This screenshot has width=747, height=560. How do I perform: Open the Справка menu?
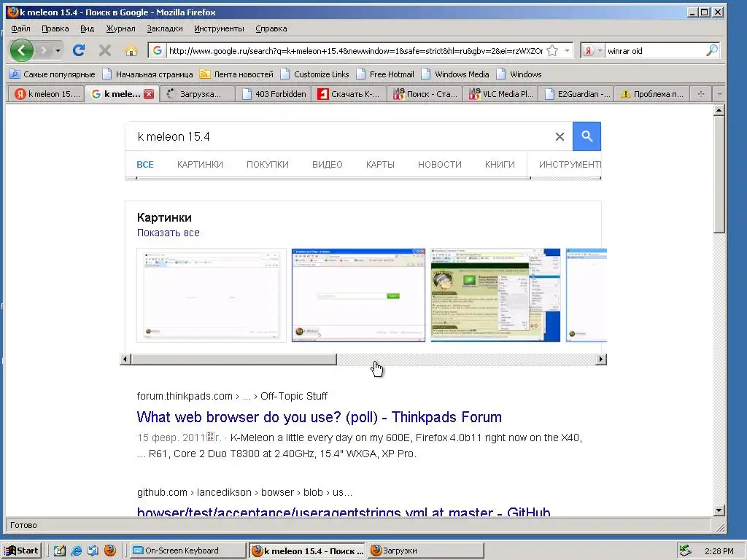pos(271,28)
